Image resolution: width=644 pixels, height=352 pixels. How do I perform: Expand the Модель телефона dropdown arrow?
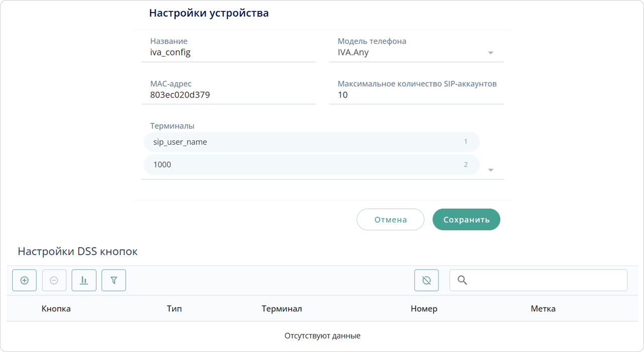(491, 53)
